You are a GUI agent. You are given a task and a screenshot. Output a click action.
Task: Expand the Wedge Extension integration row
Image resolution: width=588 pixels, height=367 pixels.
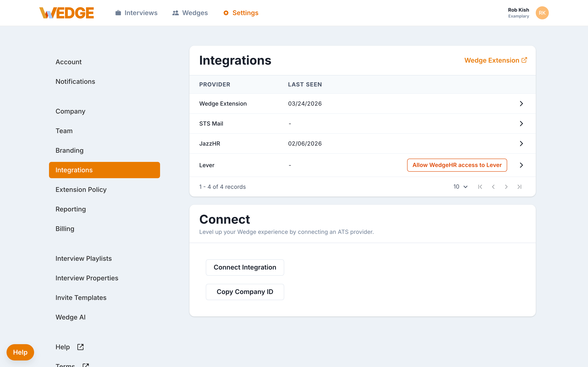521,103
